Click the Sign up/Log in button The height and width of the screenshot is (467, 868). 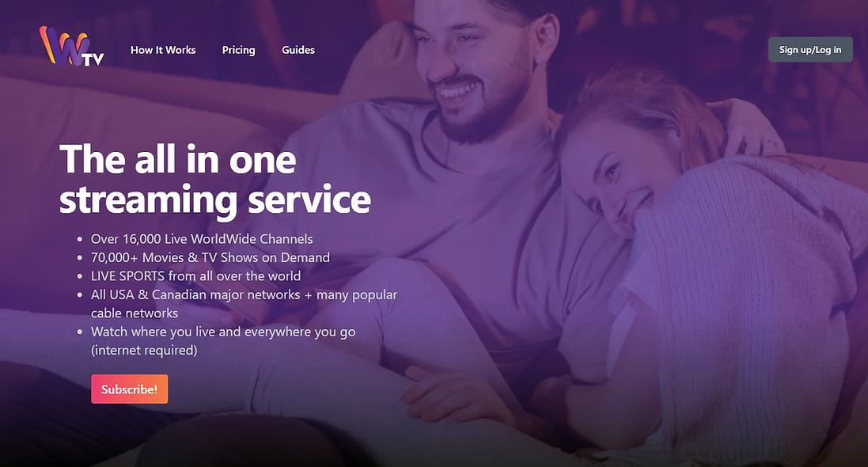[x=810, y=50]
